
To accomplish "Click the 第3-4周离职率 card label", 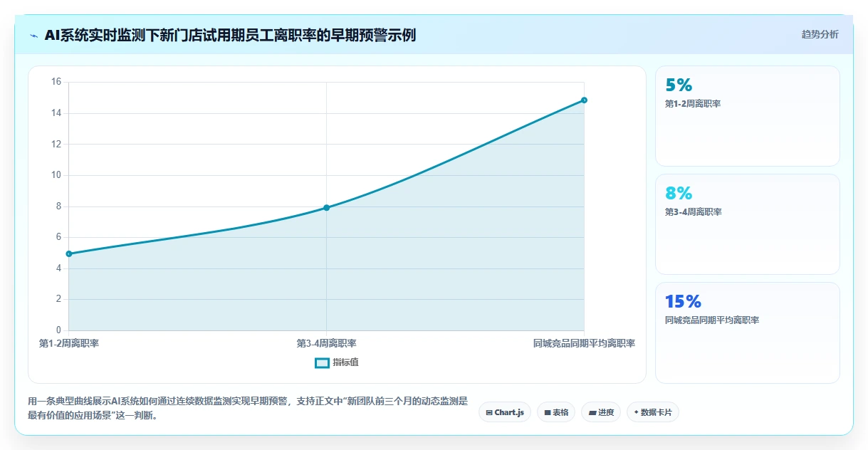I will 693,211.
